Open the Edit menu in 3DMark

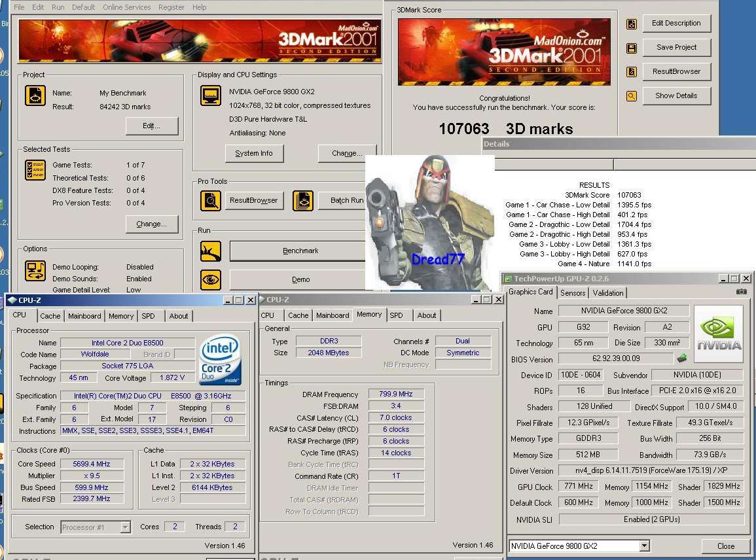[x=38, y=7]
